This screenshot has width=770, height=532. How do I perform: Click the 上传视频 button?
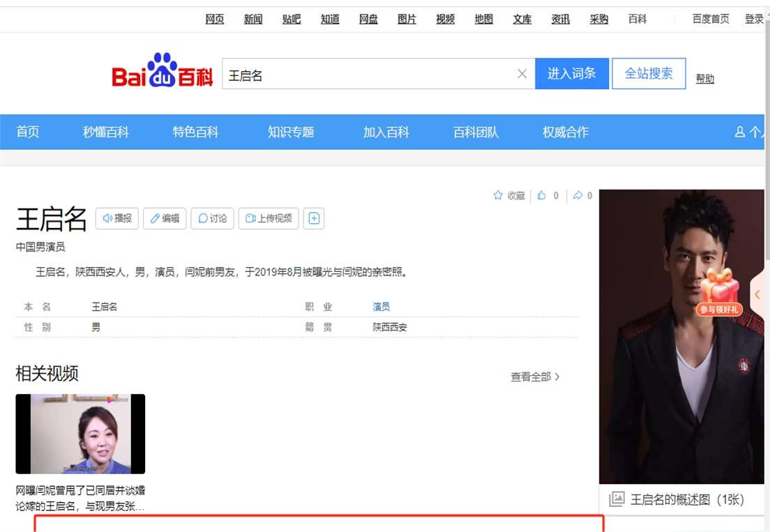point(269,218)
